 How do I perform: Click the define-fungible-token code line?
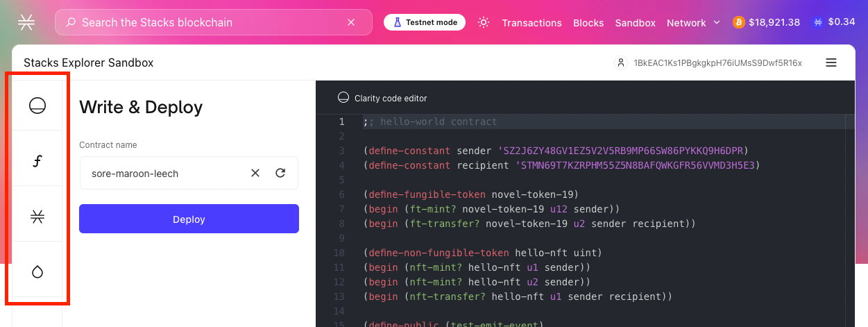(470, 194)
